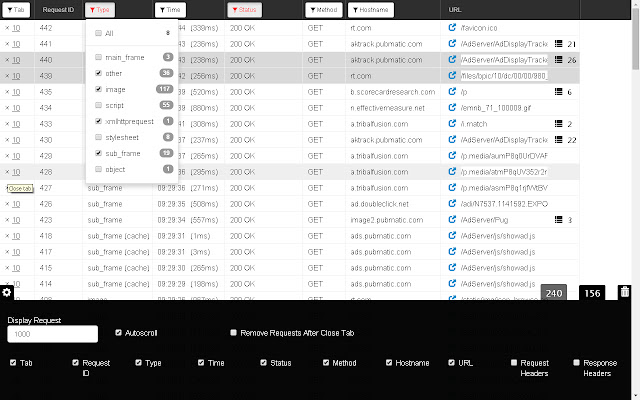Uncheck sub_frame in Type filter list
The height and width of the screenshot is (400, 640).
(98, 153)
